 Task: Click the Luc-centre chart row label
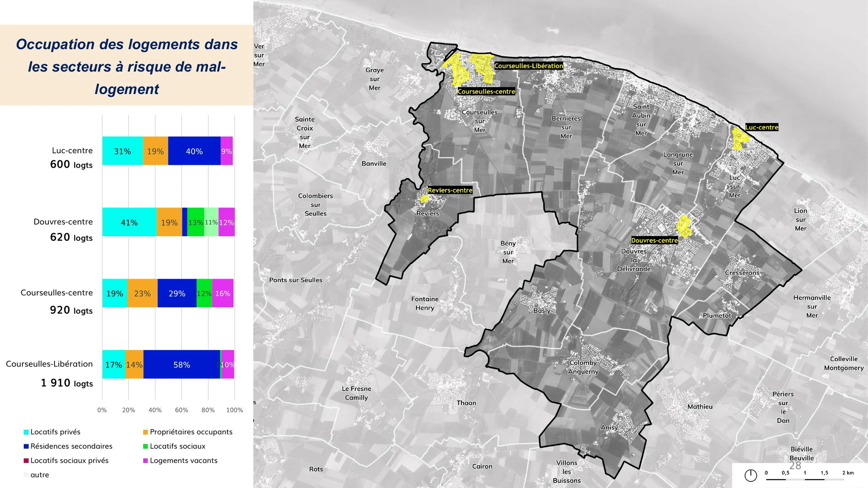72,150
